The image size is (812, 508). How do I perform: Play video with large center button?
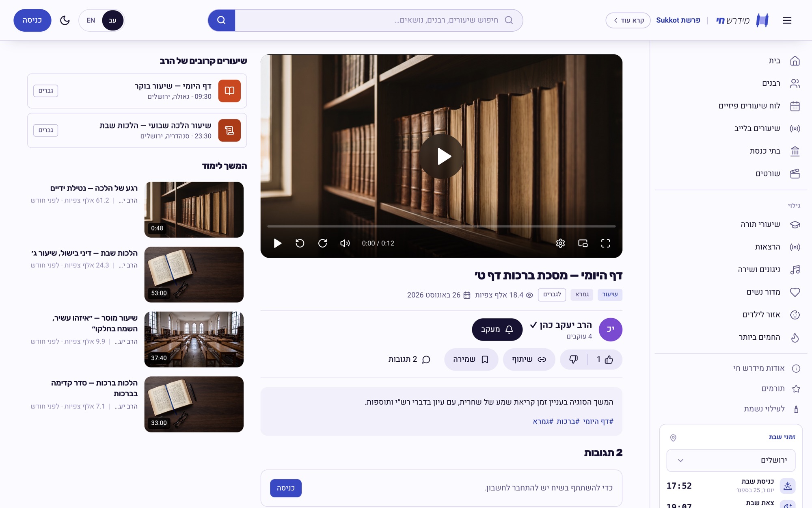point(441,156)
